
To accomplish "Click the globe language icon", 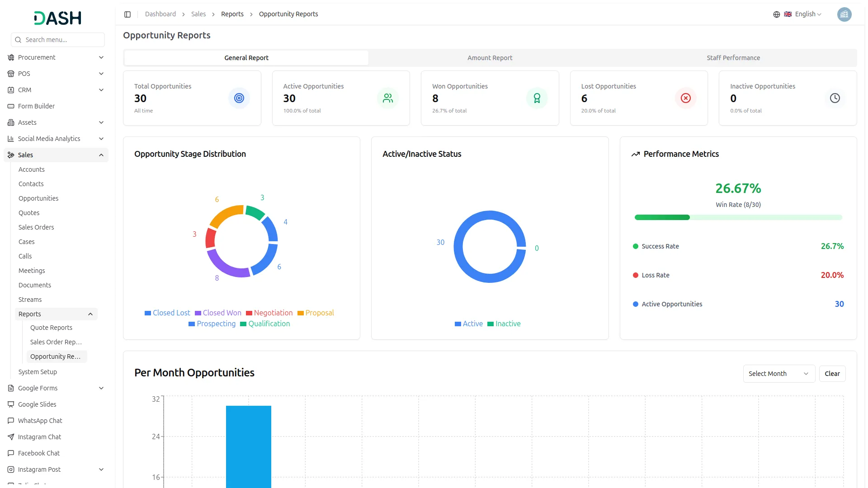I will [777, 14].
